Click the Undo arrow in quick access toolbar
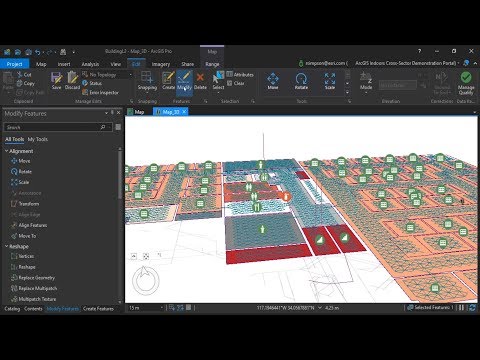Screen dimensions: 480x360 pyautogui.click(x=38, y=52)
